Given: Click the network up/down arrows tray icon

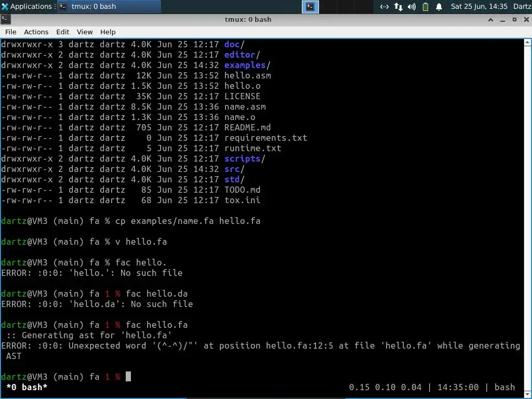Looking at the screenshot, I should coord(398,7).
